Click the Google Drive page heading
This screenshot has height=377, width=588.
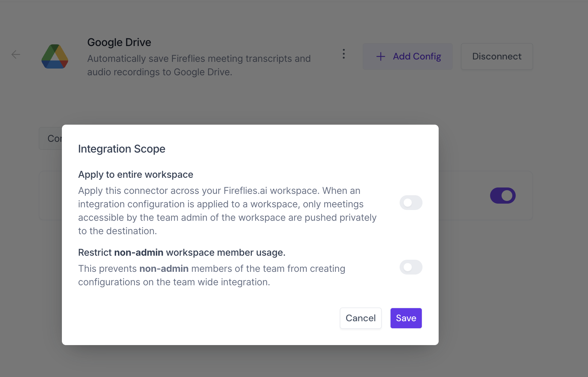[x=119, y=42]
